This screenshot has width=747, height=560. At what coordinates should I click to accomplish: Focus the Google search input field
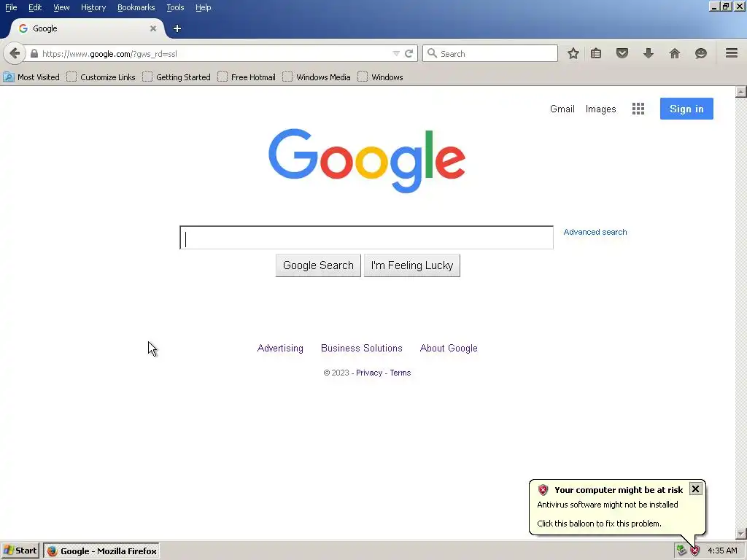coord(366,238)
